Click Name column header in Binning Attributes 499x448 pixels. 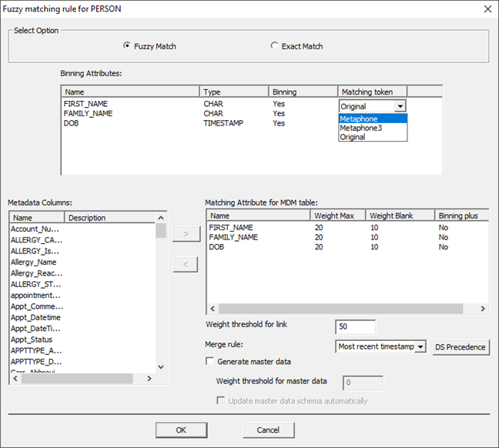click(130, 92)
